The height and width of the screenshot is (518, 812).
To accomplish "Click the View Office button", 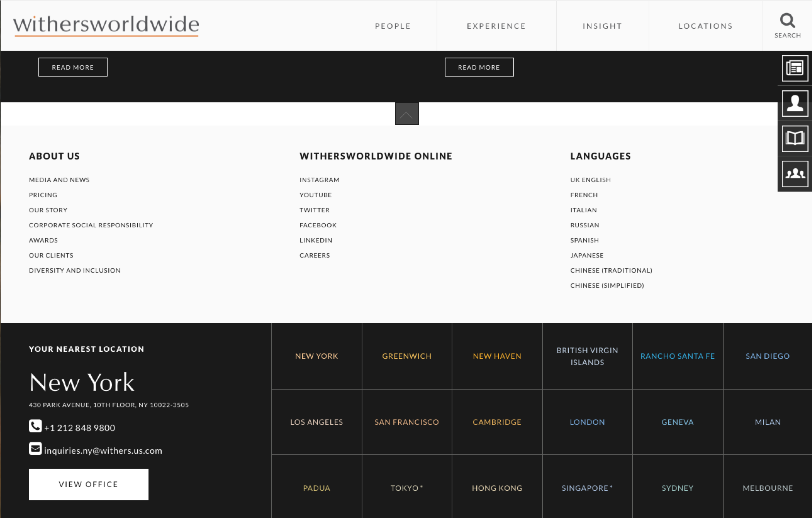I will (88, 484).
